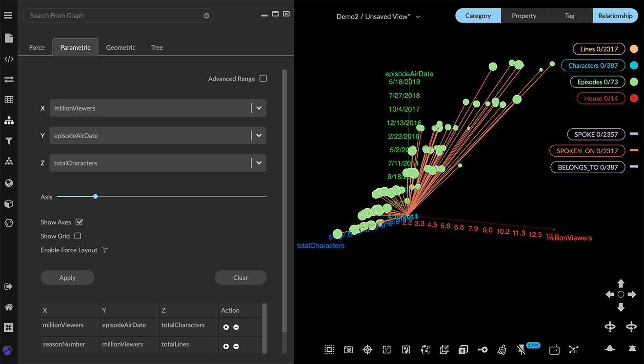Screen dimensions: 644x364
Task: Click the Clear button
Action: click(241, 278)
